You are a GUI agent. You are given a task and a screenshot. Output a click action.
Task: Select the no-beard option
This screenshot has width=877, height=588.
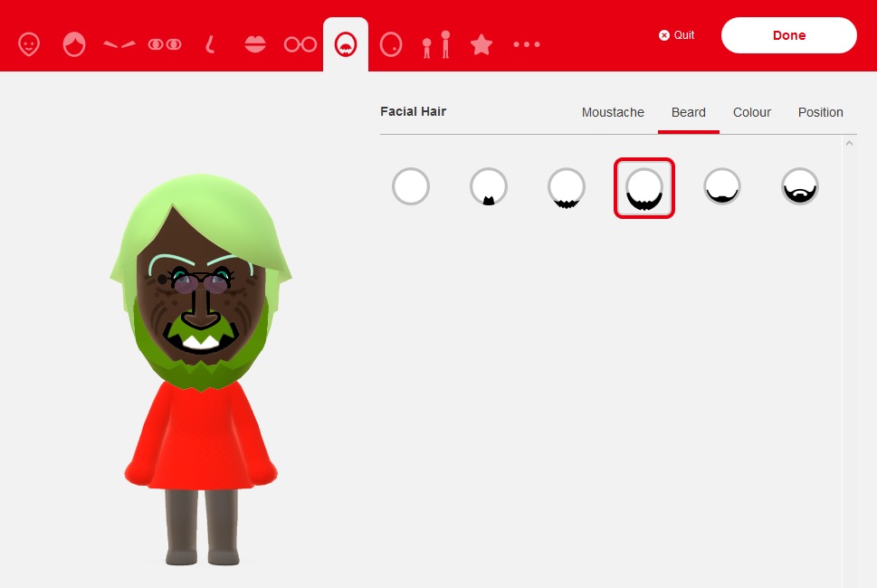[411, 186]
